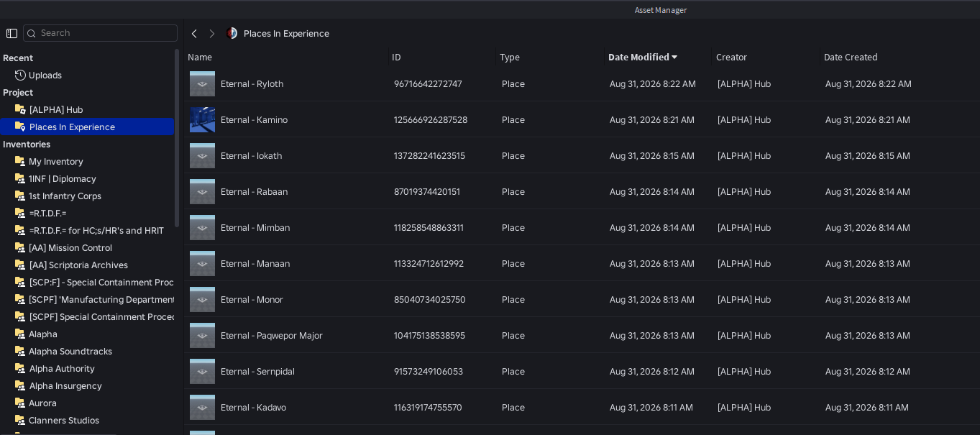
Task: Sort the list by Date Created column
Action: point(851,58)
